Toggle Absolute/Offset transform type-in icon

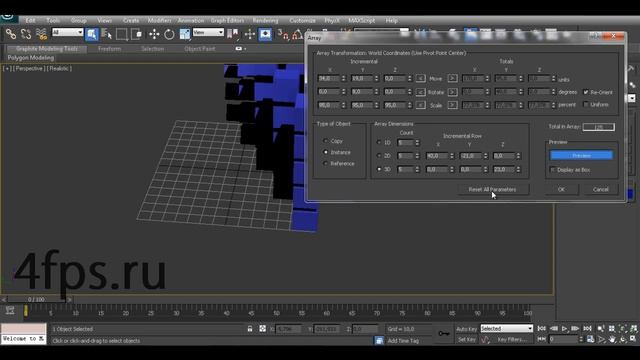pos(262,329)
